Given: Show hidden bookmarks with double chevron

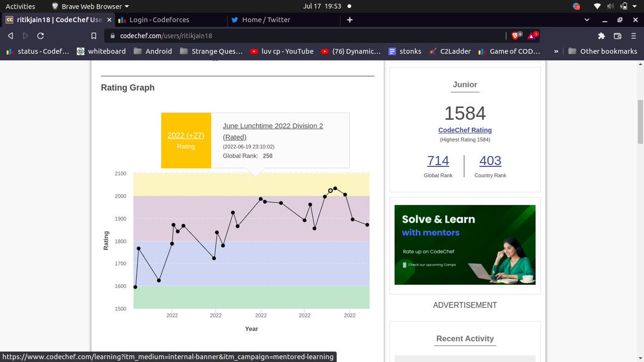Looking at the screenshot, I should click(555, 51).
